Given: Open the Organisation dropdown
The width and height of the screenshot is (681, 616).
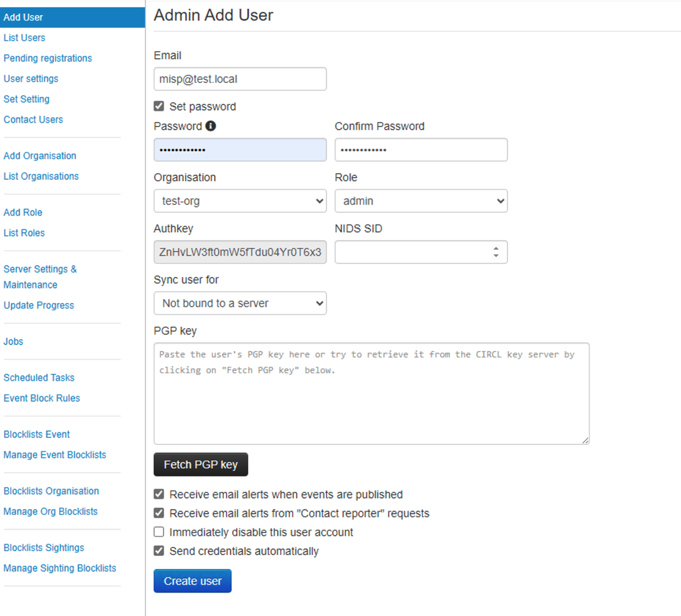Looking at the screenshot, I should point(240,201).
